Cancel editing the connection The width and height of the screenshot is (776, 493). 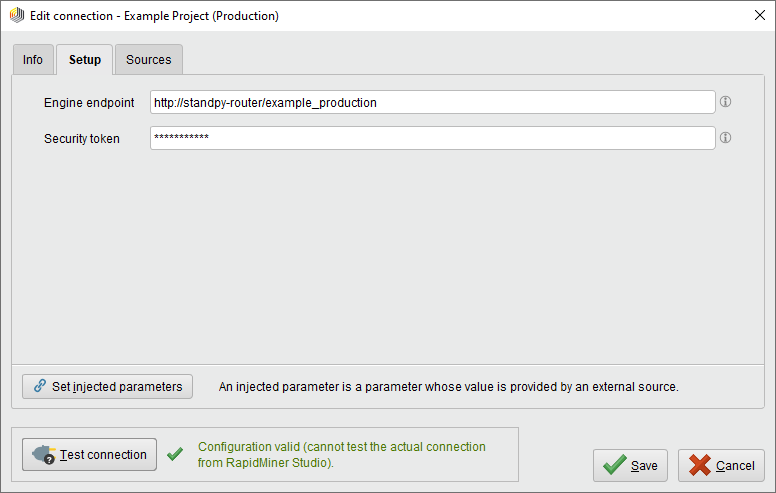[x=721, y=465]
